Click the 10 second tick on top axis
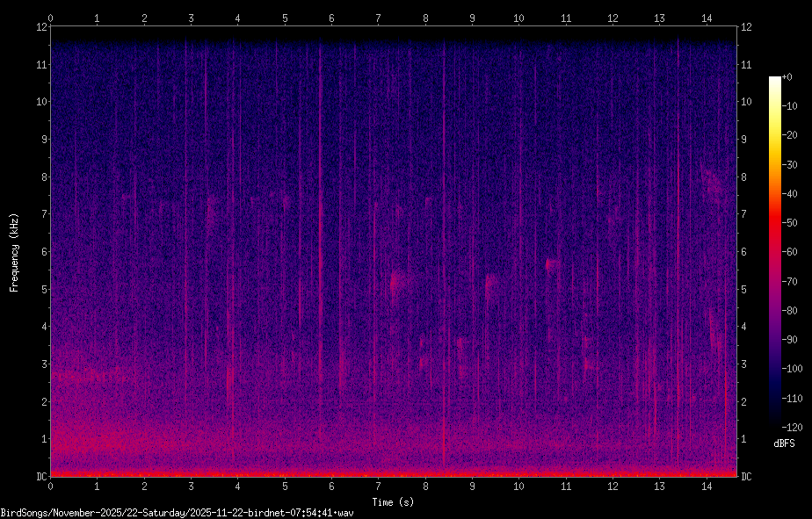 click(x=518, y=18)
